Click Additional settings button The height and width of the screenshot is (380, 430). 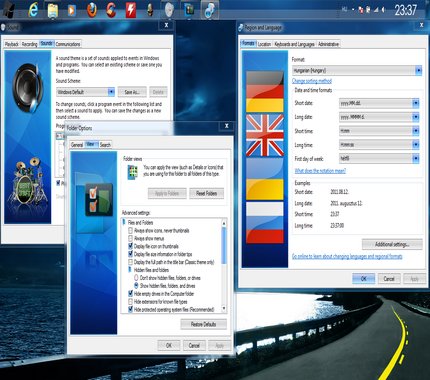(x=392, y=244)
